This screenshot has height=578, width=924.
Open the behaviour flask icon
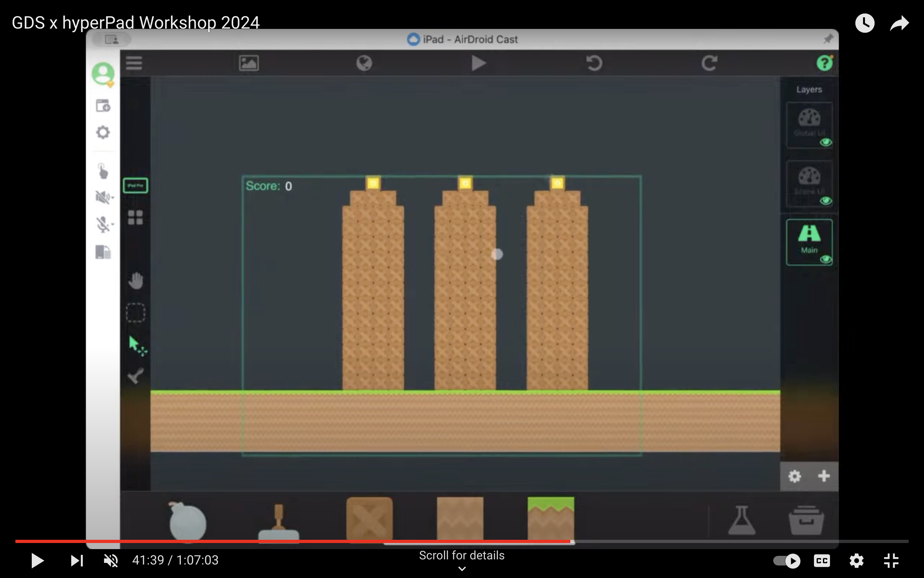[x=741, y=520]
